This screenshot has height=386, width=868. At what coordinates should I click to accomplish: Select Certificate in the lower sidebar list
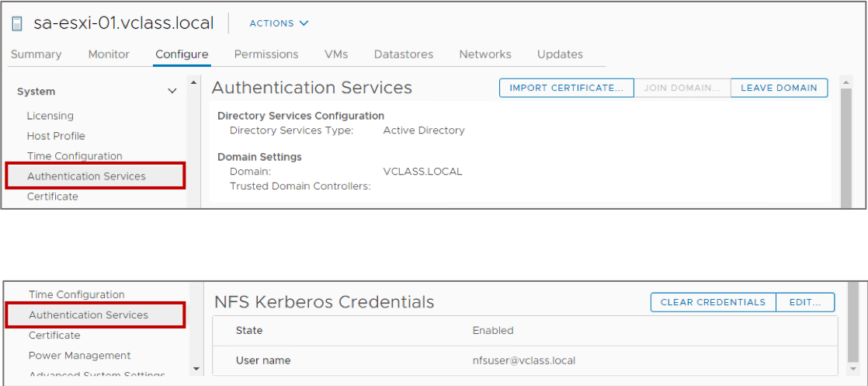(x=54, y=335)
